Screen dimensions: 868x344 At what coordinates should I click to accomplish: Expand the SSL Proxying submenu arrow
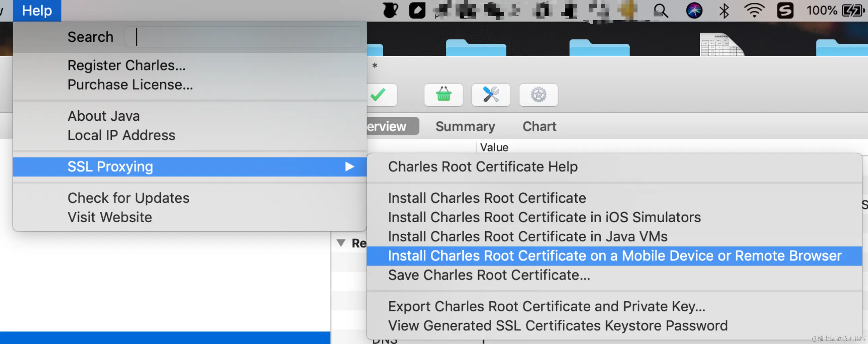[x=349, y=167]
